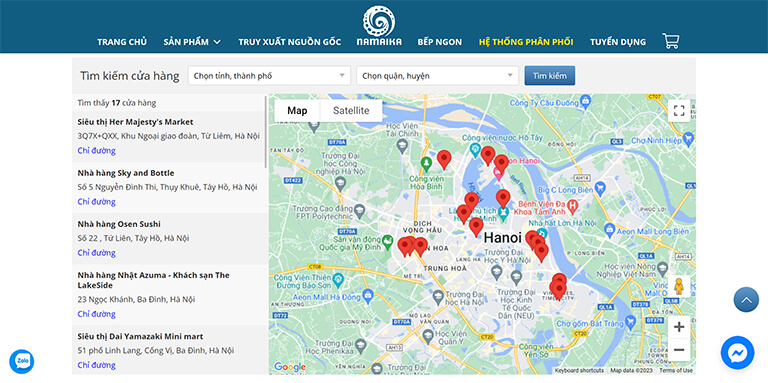Screen dimensions: 768x383
Task: Open the Zalo chat bubble
Action: [x=22, y=361]
